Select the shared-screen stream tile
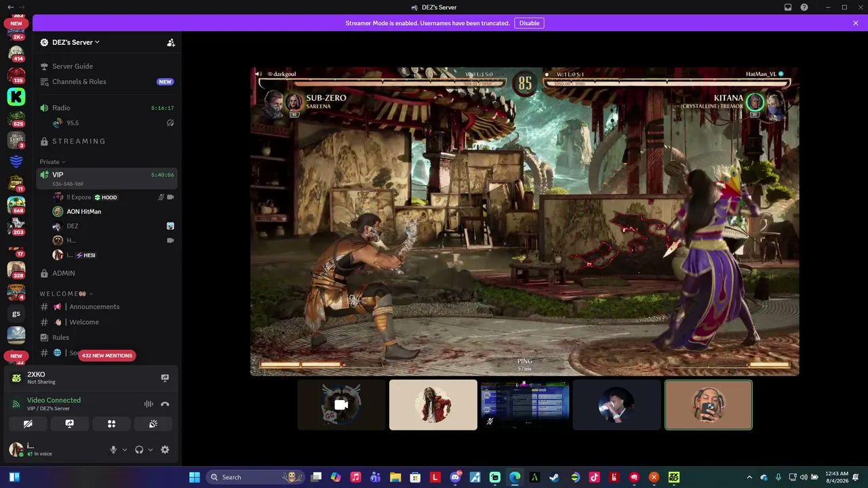Viewport: 868px width, 488px height. click(525, 405)
